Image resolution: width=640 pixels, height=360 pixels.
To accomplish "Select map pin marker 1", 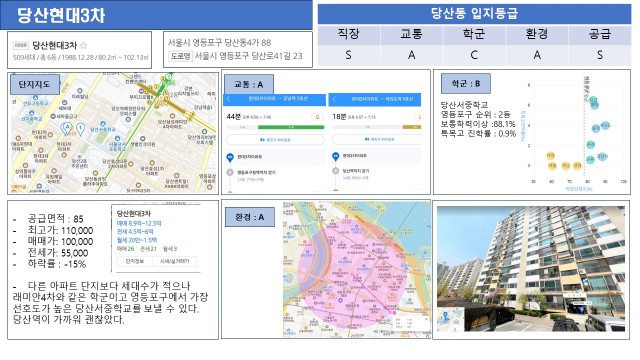I will (80, 129).
